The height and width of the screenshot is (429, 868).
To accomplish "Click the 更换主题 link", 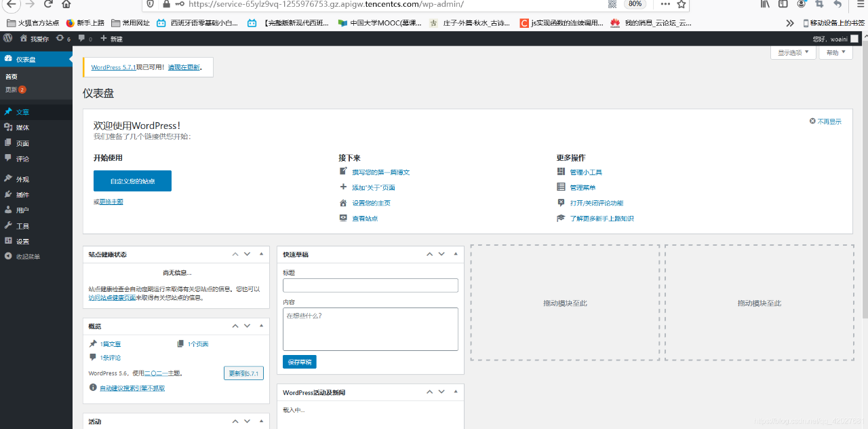I will [111, 202].
